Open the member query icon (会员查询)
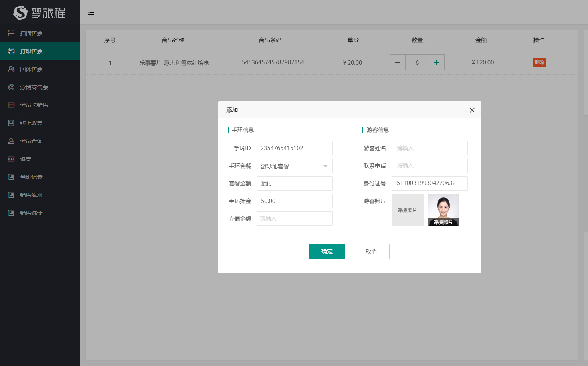The height and width of the screenshot is (366, 588). [x=11, y=141]
